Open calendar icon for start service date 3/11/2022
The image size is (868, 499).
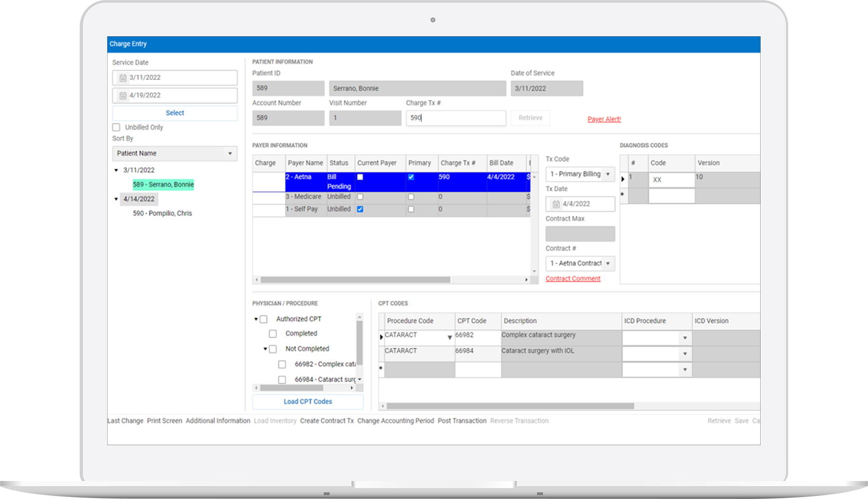[x=123, y=78]
